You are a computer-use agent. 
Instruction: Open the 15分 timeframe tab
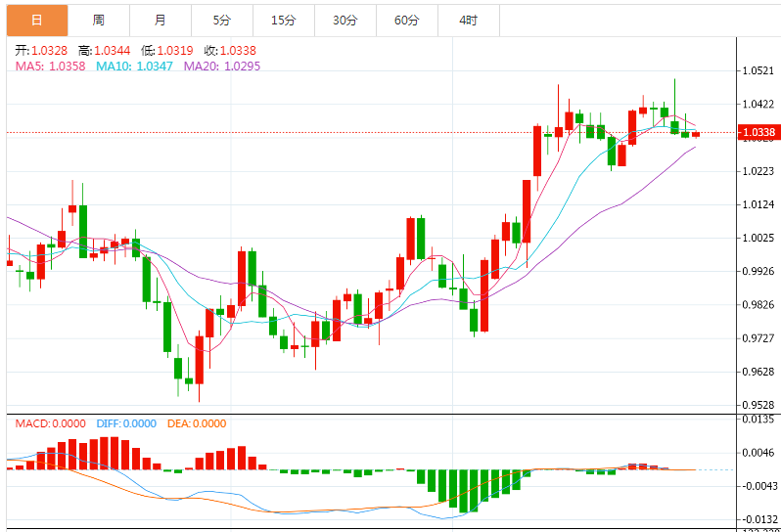coord(284,21)
